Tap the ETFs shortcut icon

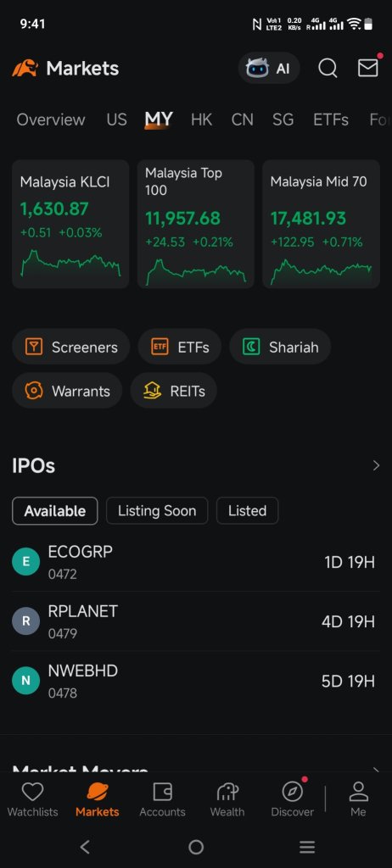pyautogui.click(x=160, y=347)
